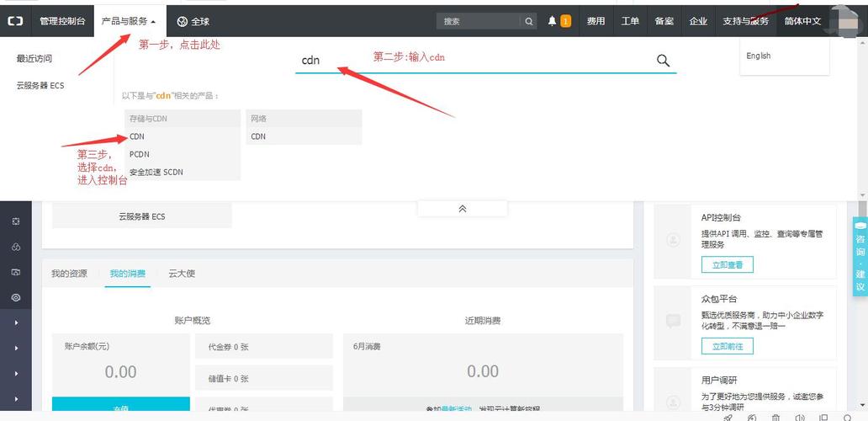Image resolution: width=868 pixels, height=421 pixels.
Task: Click the triple-cloud icon in left sidebar
Action: click(x=16, y=247)
